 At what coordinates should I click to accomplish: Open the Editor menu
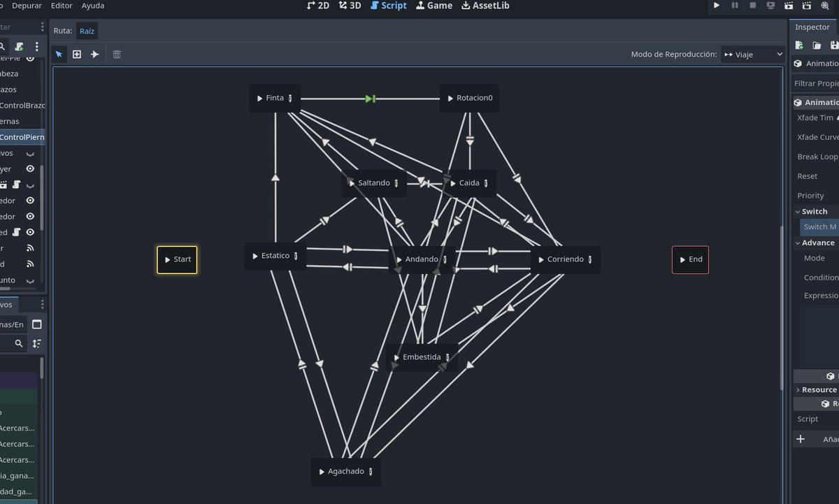[62, 6]
